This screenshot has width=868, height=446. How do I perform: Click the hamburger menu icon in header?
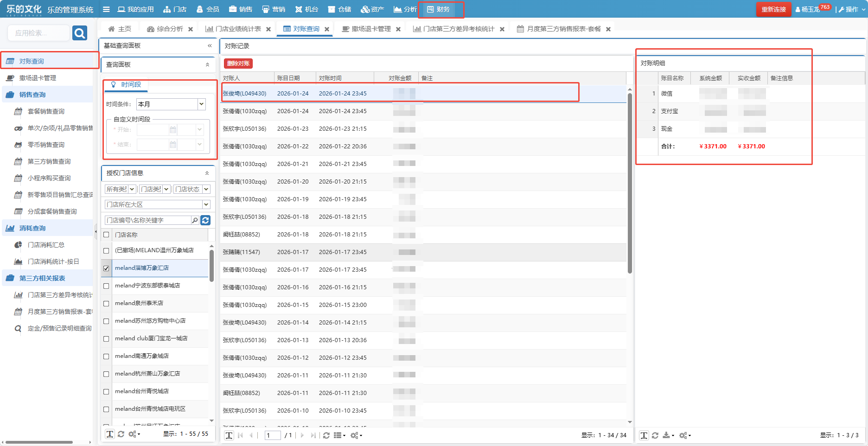[x=106, y=9]
